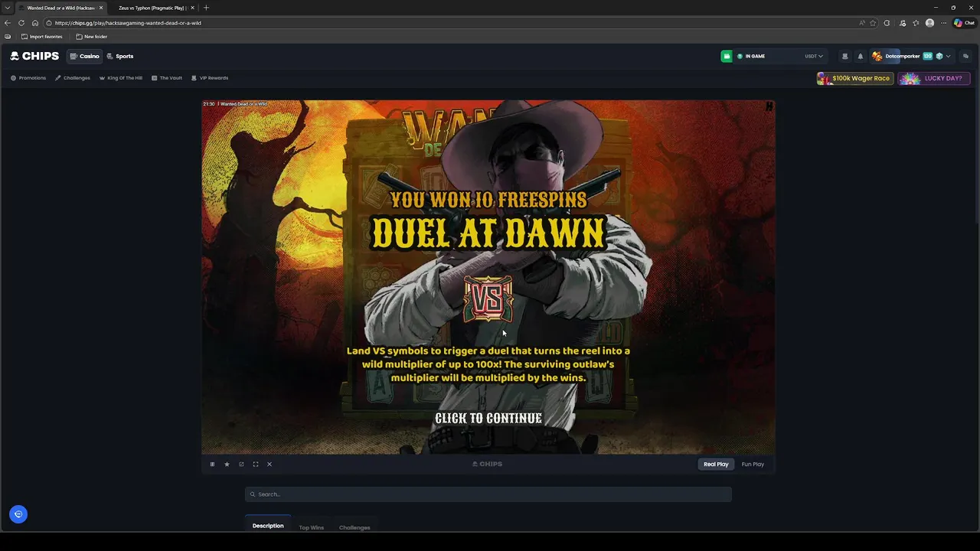
Task: Click the view site information lock icon
Action: [49, 23]
